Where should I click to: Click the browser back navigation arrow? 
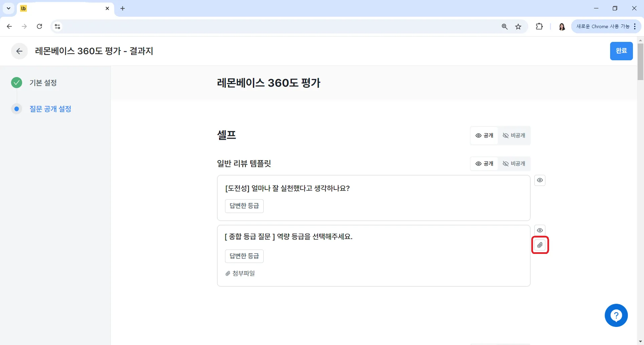9,26
